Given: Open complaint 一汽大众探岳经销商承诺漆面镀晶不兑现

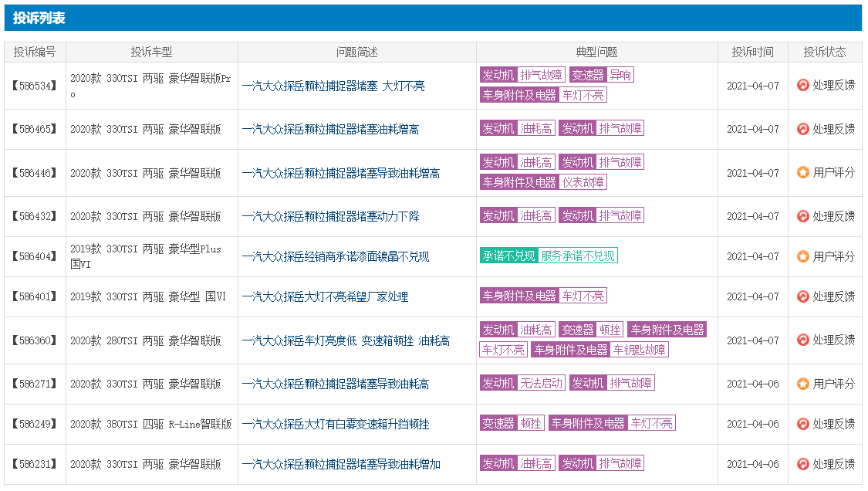Looking at the screenshot, I should coord(336,256).
